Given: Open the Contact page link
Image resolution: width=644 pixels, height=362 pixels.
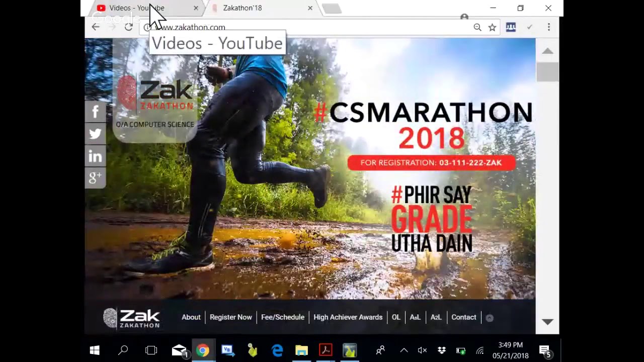Looking at the screenshot, I should pos(464,317).
